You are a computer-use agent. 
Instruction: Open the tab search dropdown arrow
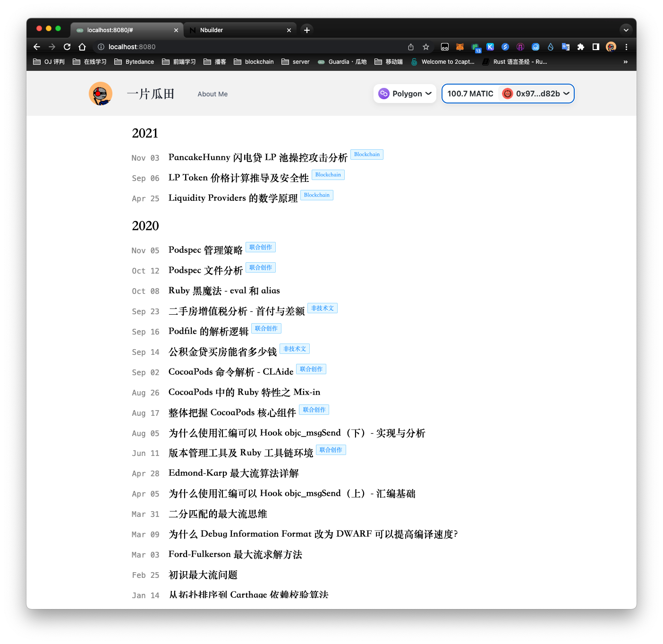(626, 30)
